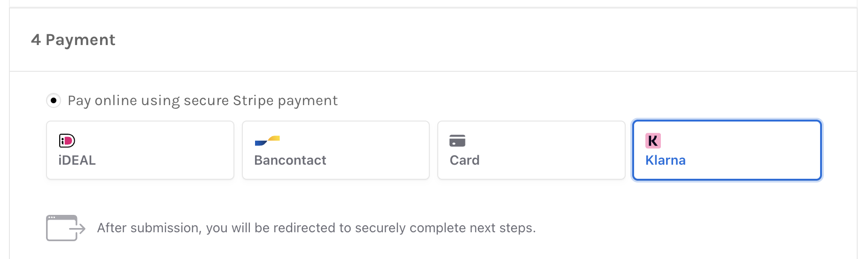Screen dimensions: 868x259
Task: Choose the iDEAL payment method tab
Action: tap(140, 150)
